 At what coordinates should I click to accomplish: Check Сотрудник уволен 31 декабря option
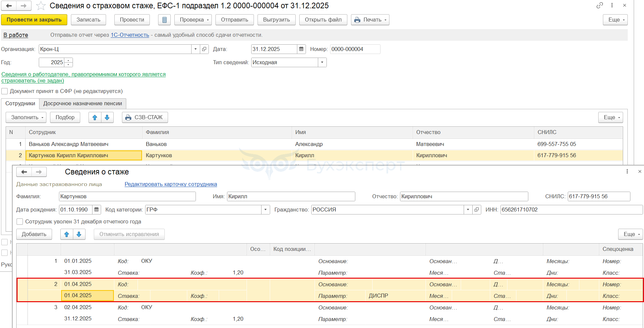[x=20, y=222]
